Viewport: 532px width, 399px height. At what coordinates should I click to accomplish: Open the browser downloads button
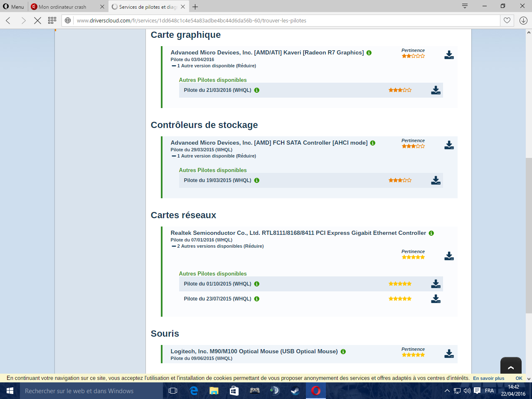(x=523, y=20)
